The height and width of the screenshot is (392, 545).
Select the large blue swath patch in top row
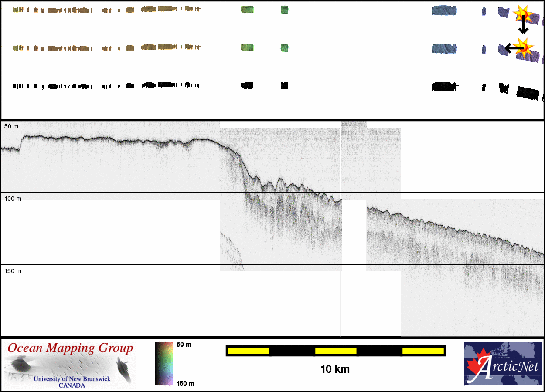click(x=444, y=10)
